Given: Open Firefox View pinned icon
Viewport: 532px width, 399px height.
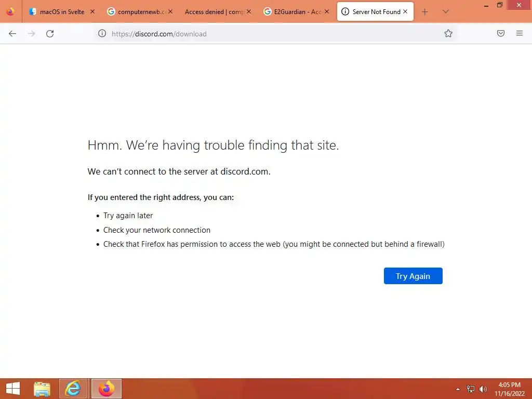Looking at the screenshot, I should click(x=10, y=12).
